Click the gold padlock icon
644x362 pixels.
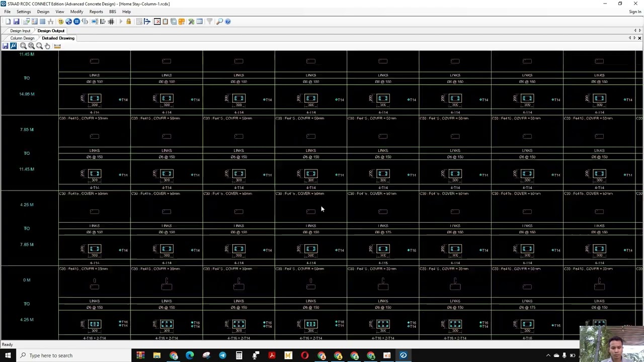[x=128, y=22]
